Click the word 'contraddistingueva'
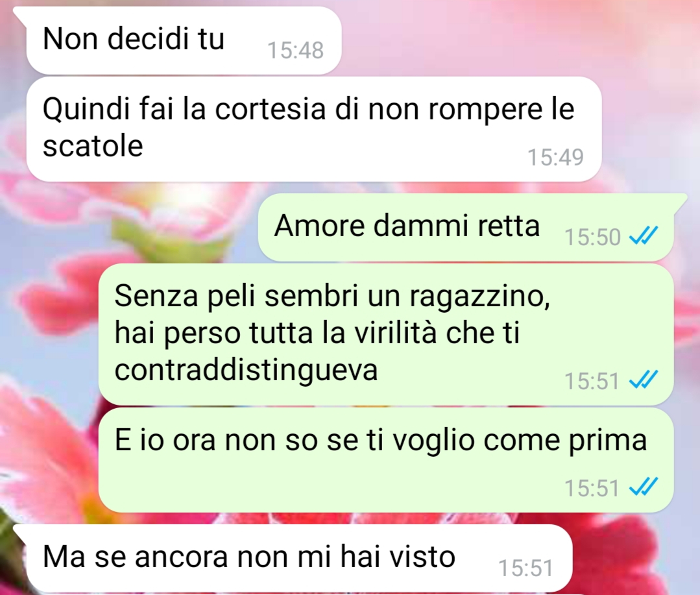The height and width of the screenshot is (595, 700). pyautogui.click(x=246, y=370)
